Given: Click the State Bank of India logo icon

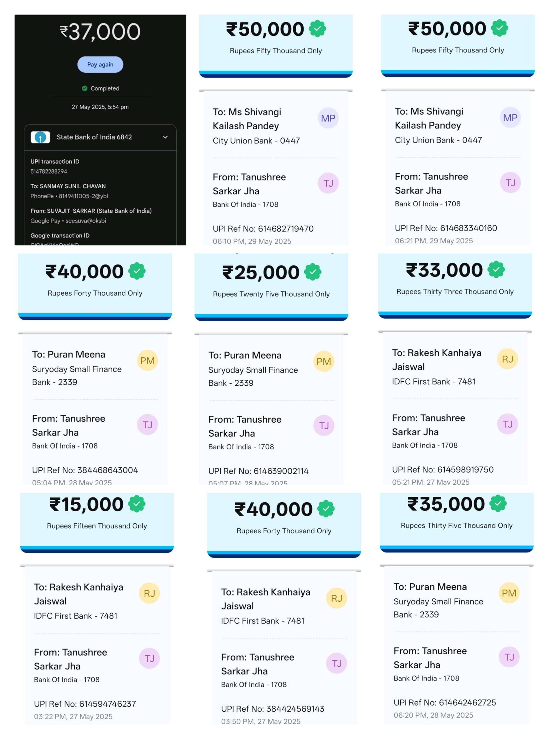Looking at the screenshot, I should pyautogui.click(x=40, y=137).
